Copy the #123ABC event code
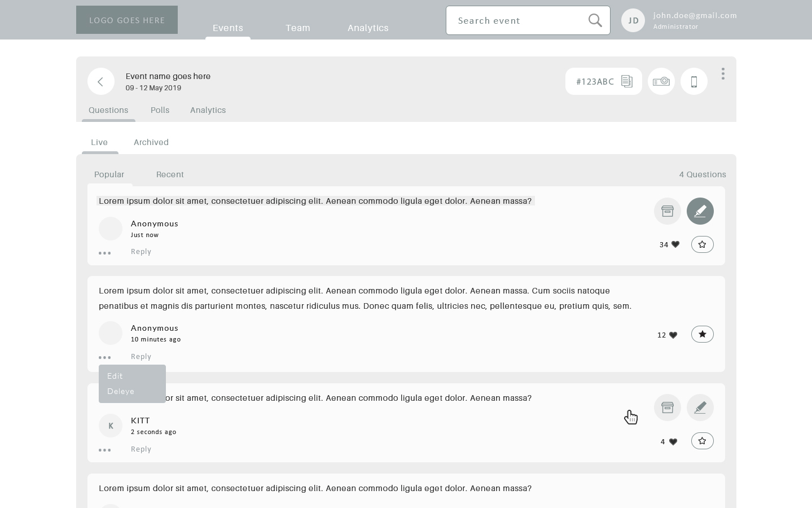The image size is (812, 508). pos(626,81)
